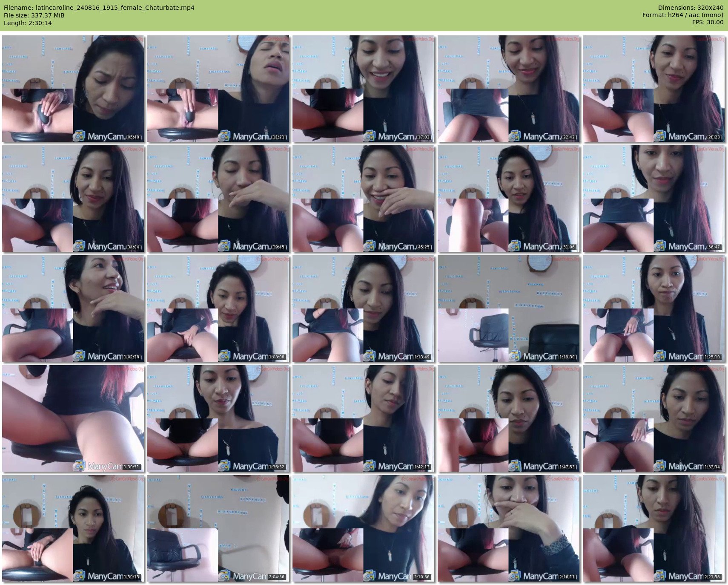Click the ManyCam icon in the 2:21:58 thumbnail
This screenshot has width=728, height=585.
660,576
